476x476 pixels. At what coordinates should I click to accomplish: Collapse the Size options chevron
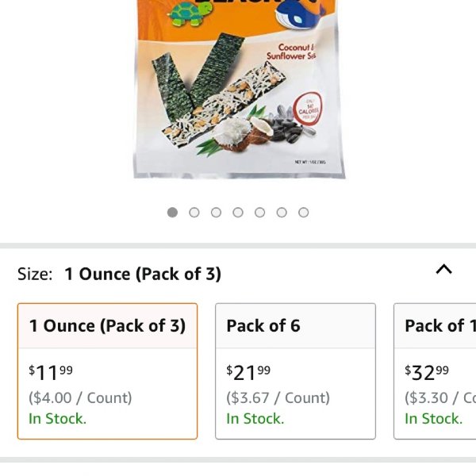[443, 269]
